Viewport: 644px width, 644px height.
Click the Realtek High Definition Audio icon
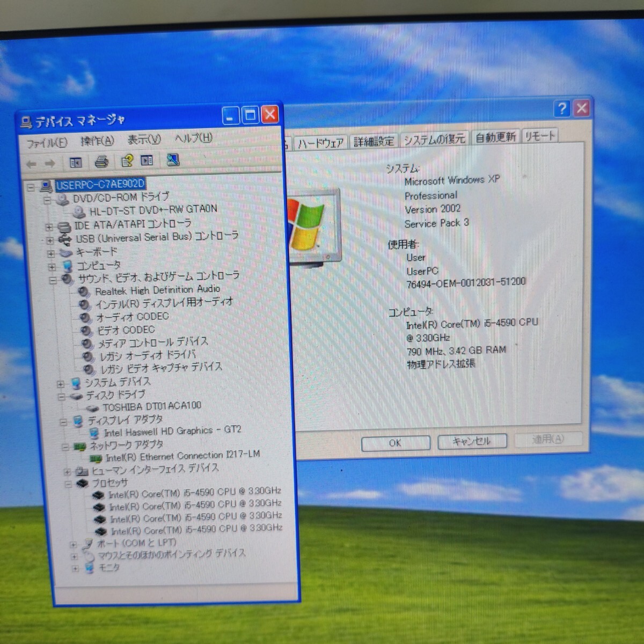coord(84,291)
